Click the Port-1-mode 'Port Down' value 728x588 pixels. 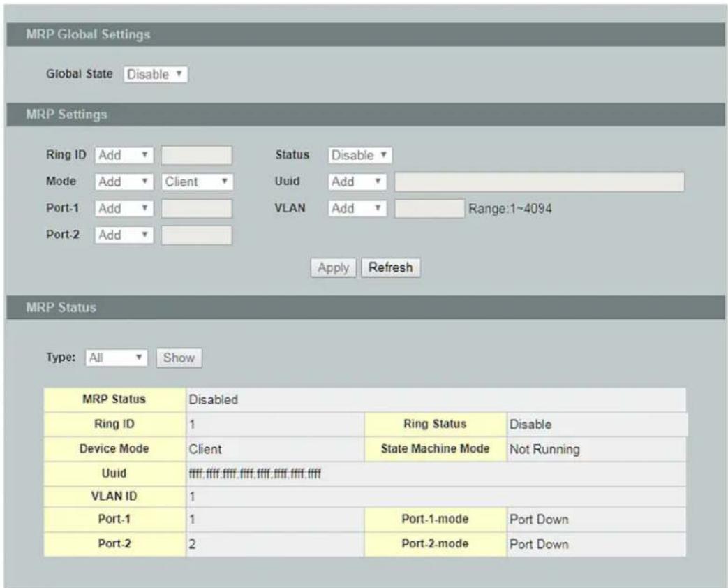click(539, 520)
